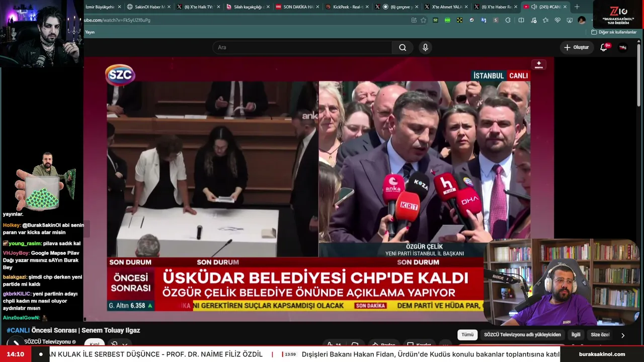Viewport: 644px width, 362px height.
Task: Toggle browser split screen view icon
Action: [521, 20]
